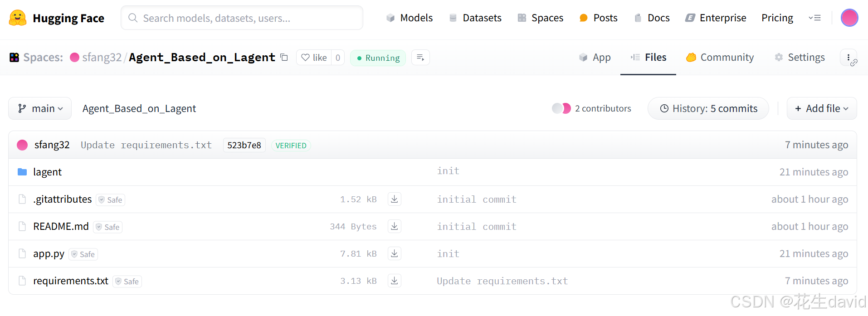
Task: Open History: 5 commits
Action: [708, 108]
